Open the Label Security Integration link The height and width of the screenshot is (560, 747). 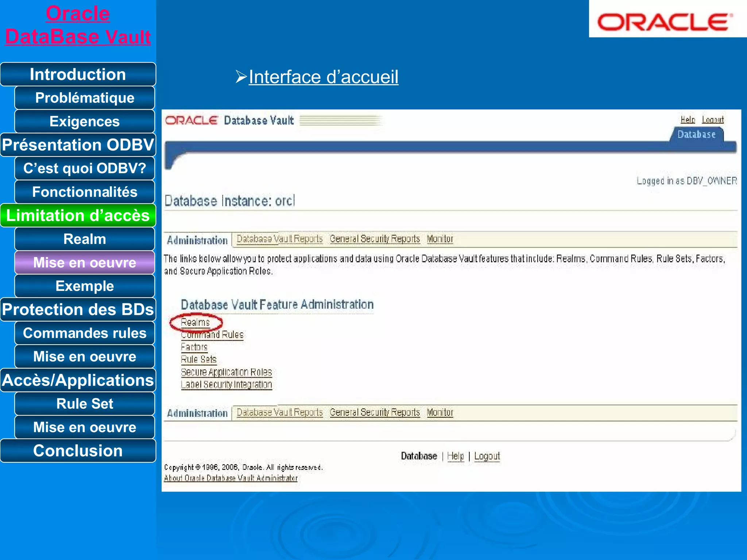pyautogui.click(x=227, y=385)
